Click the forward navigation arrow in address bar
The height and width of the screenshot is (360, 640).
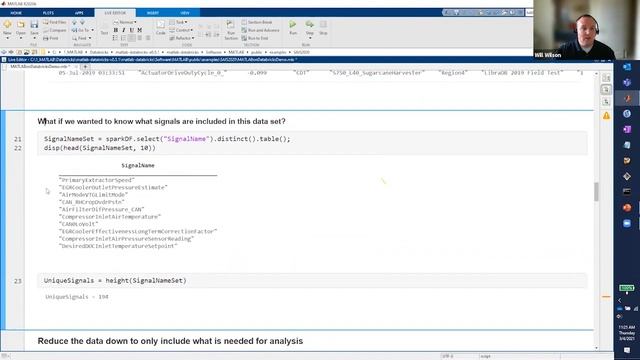coord(11,52)
